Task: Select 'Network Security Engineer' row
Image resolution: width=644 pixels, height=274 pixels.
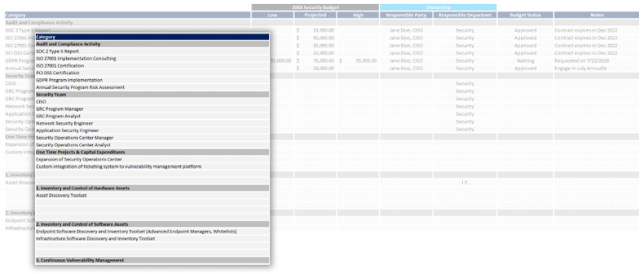Action: [152, 123]
